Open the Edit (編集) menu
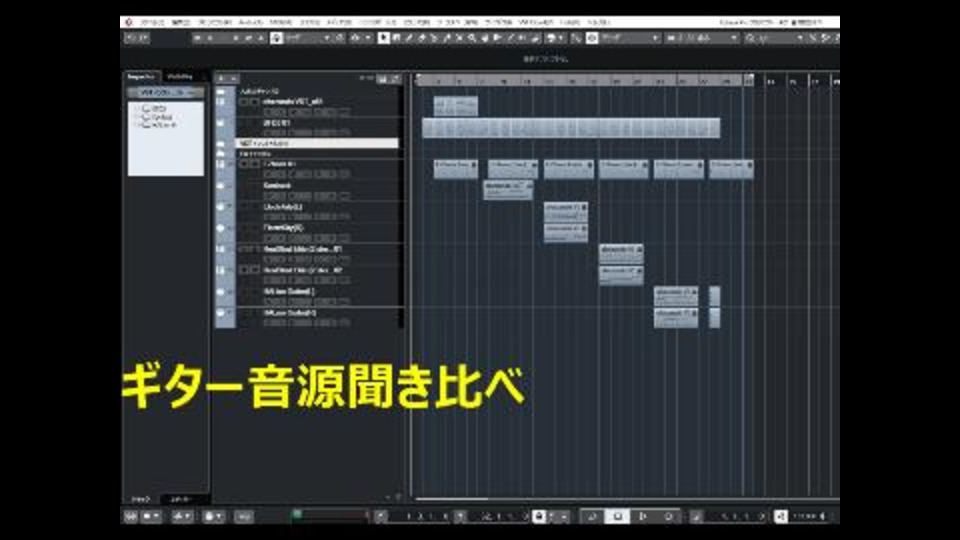Screen dimensions: 960x540 click(181, 22)
